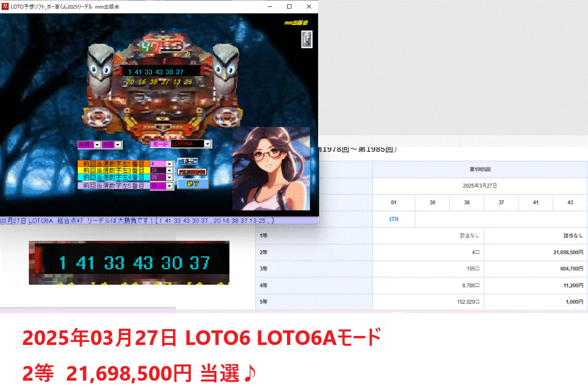This screenshot has width=588, height=388.
Task: Open the 前回当選数字左3番目 value dropdown
Action: [x=169, y=170]
